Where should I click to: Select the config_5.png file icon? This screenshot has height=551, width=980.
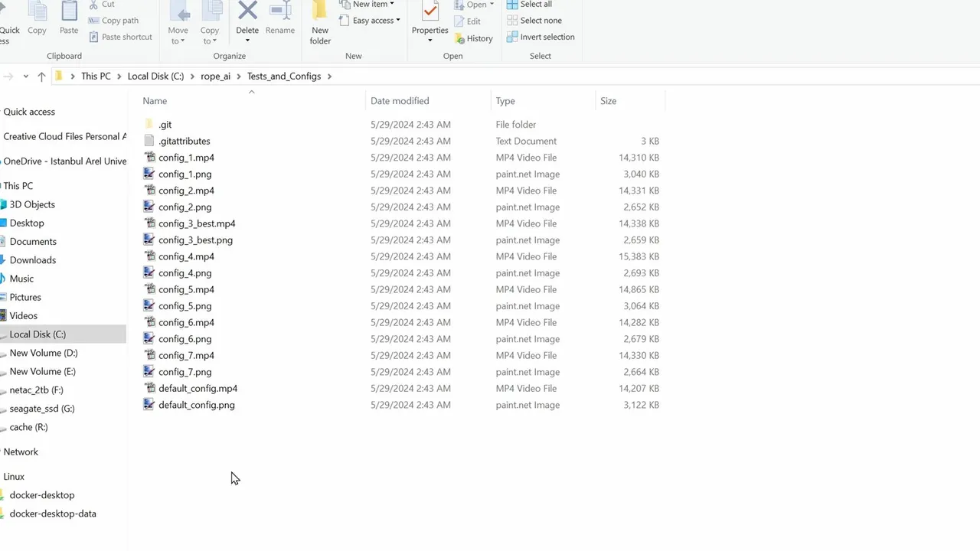pyautogui.click(x=149, y=305)
